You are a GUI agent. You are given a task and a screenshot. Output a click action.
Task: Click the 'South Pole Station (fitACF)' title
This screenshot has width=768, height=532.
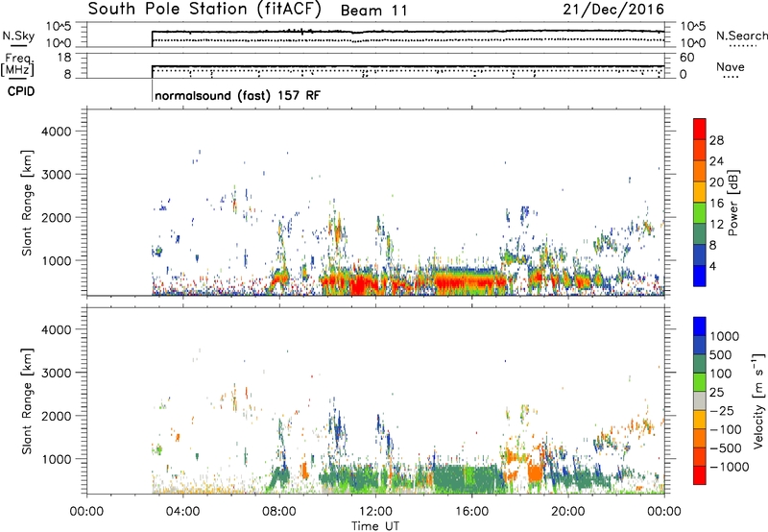tap(204, 10)
